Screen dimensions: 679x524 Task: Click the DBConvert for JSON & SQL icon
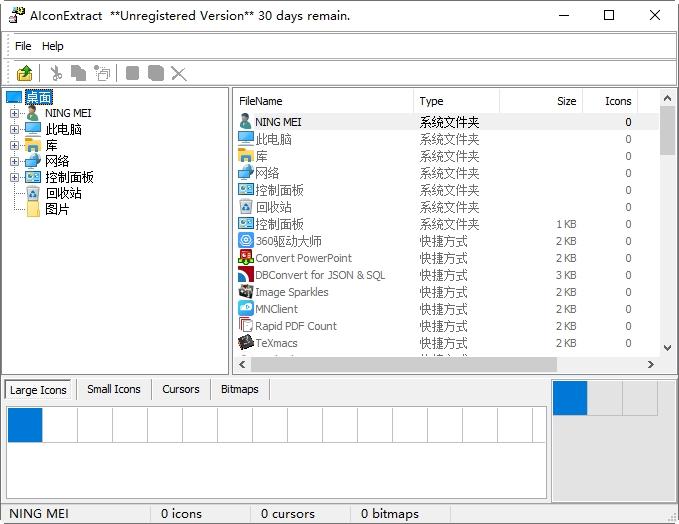(246, 275)
